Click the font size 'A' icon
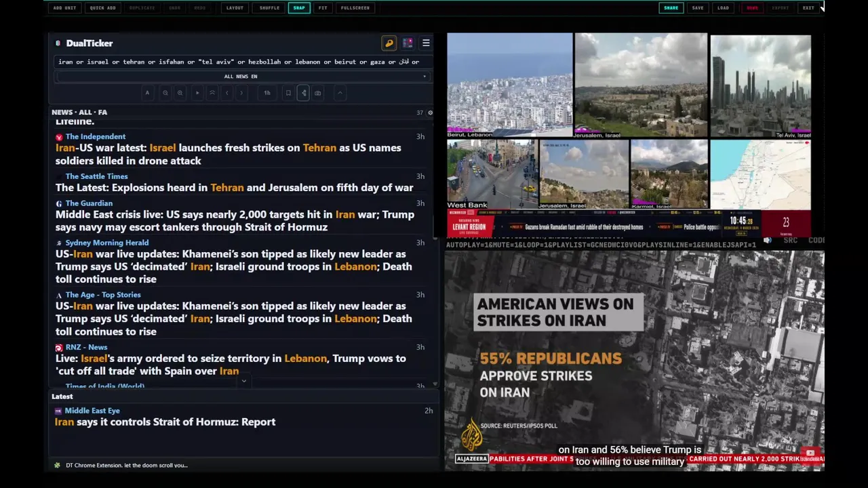 147,93
